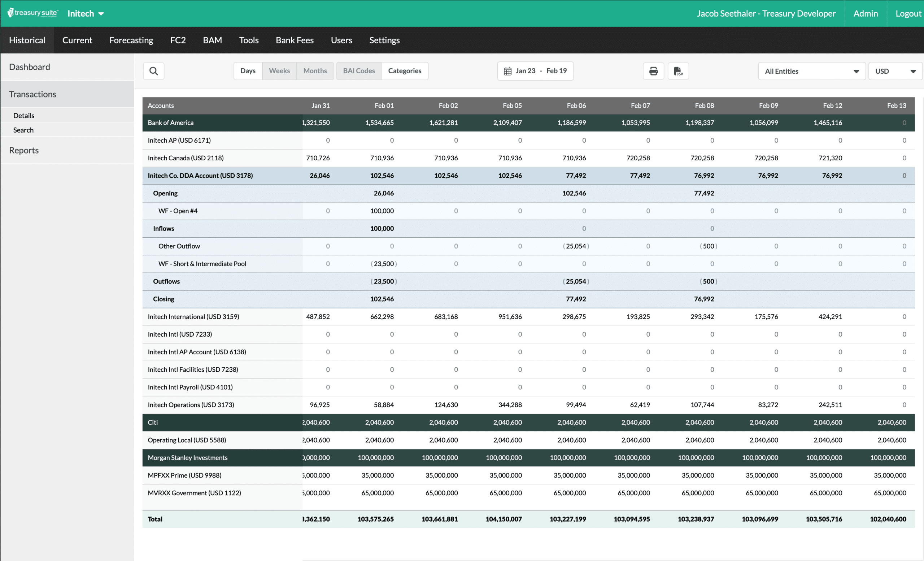Click the Accounts column header
The image size is (924, 561).
point(161,105)
